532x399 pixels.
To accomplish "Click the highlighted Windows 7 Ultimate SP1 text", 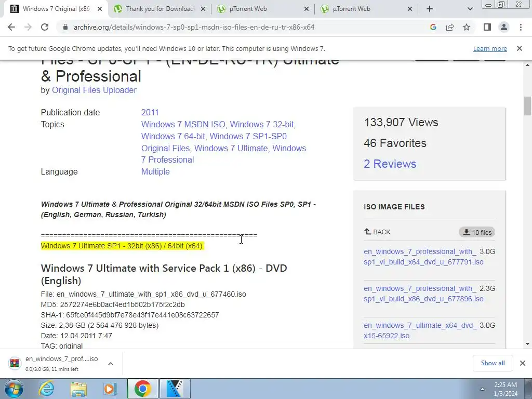I will [122, 246].
